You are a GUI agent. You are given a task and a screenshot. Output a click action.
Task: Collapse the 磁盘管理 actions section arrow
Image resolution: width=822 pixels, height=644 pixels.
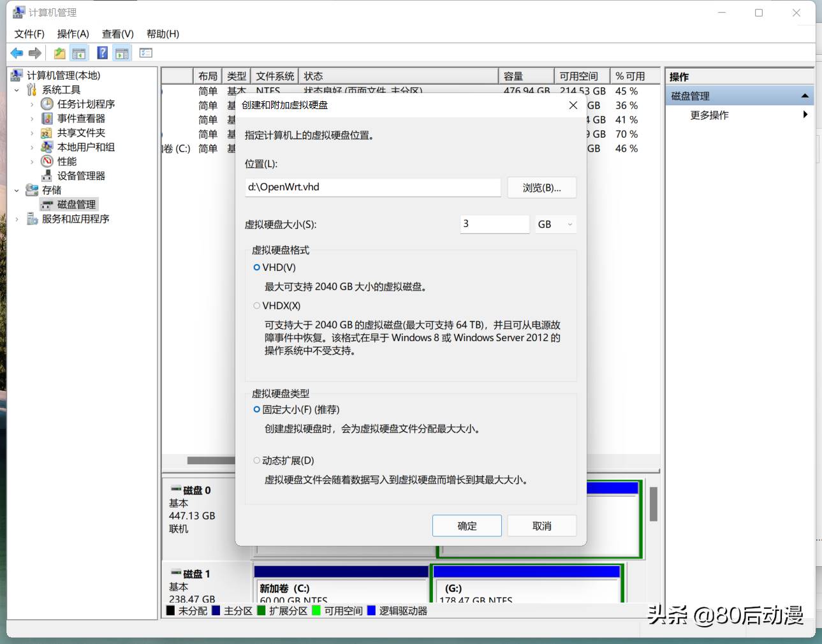tap(805, 96)
